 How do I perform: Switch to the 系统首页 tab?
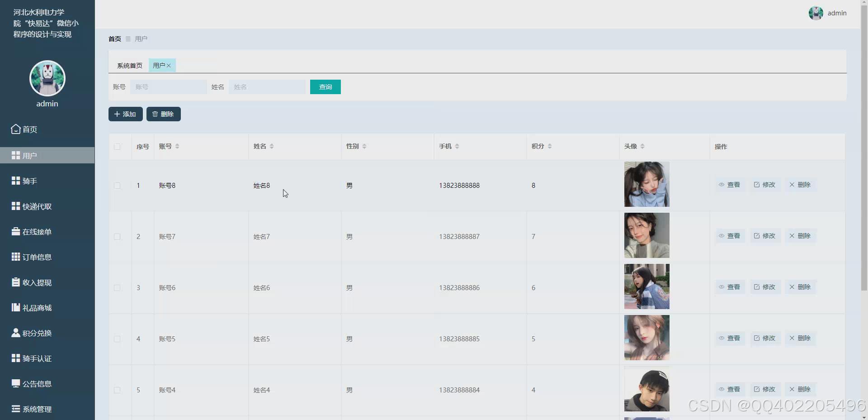(x=130, y=66)
